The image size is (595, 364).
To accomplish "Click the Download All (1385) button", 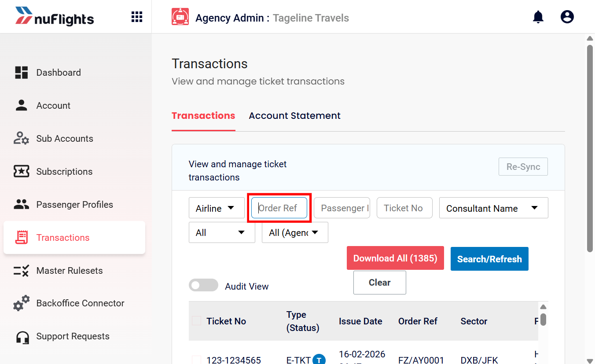I will [395, 258].
